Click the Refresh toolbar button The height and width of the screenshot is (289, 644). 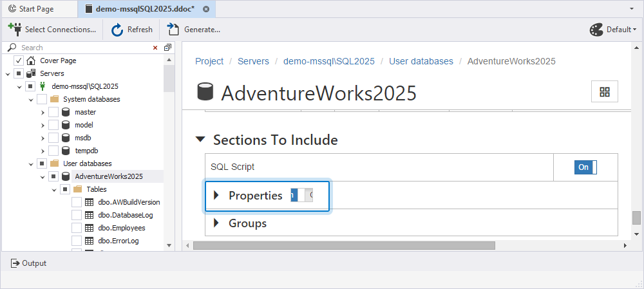tap(132, 30)
